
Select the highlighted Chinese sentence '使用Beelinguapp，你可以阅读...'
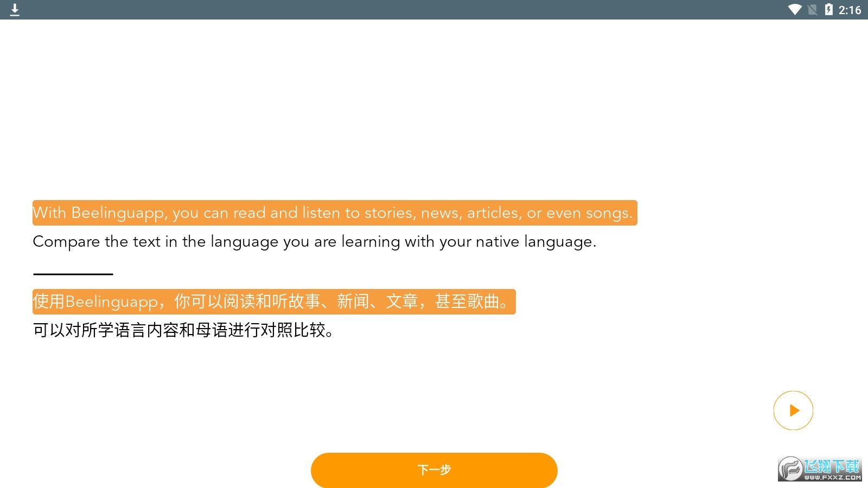tap(274, 301)
